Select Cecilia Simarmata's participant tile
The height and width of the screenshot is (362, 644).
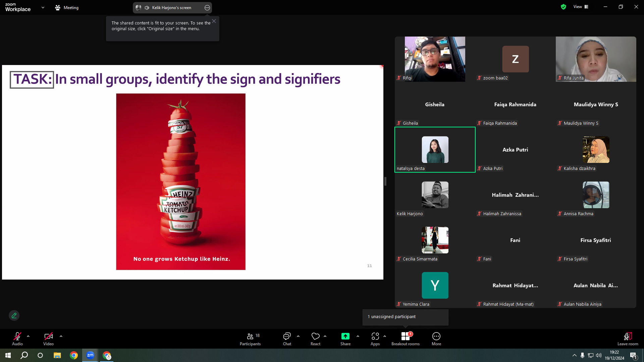[x=435, y=240]
